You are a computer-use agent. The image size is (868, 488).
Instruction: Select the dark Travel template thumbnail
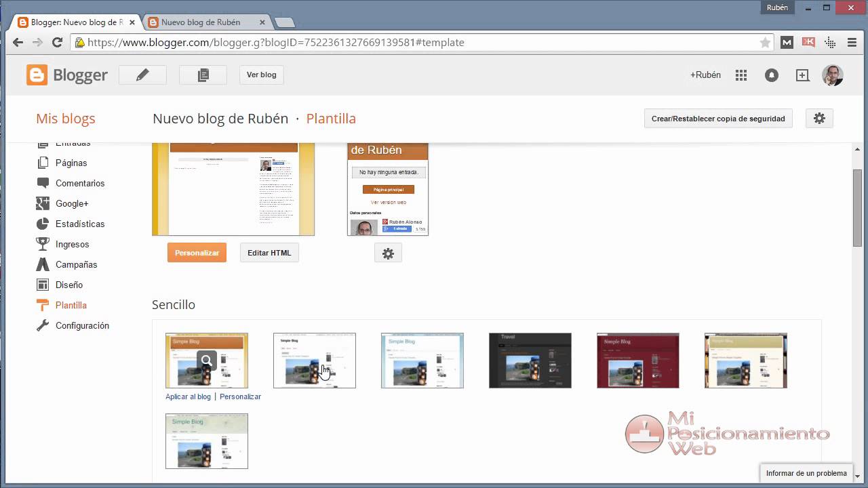[x=530, y=361]
